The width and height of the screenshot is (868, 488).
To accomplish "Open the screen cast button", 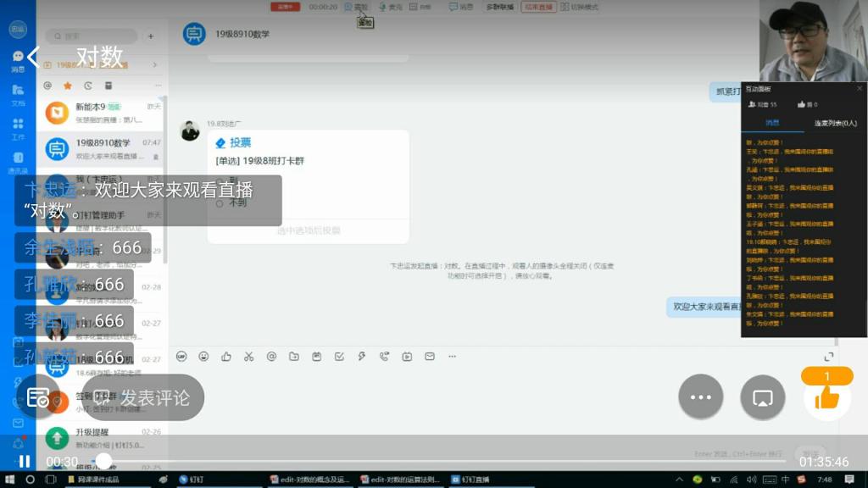I will (762, 397).
